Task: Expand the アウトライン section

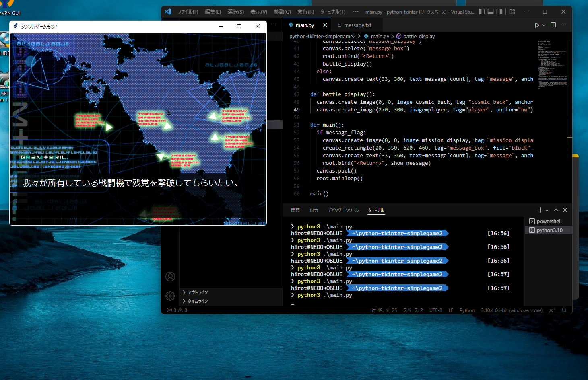Action: point(197,292)
